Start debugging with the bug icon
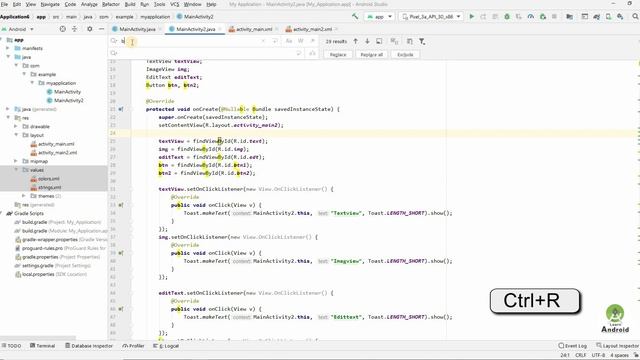The image size is (640, 360). [x=507, y=16]
